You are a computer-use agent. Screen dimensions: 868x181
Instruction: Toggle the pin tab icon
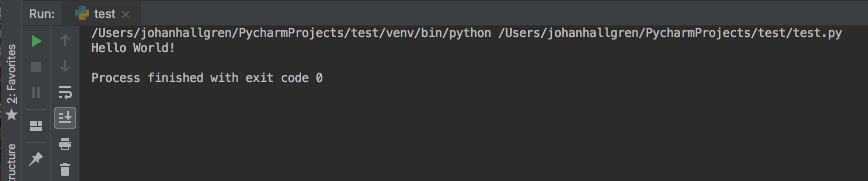pos(36,159)
